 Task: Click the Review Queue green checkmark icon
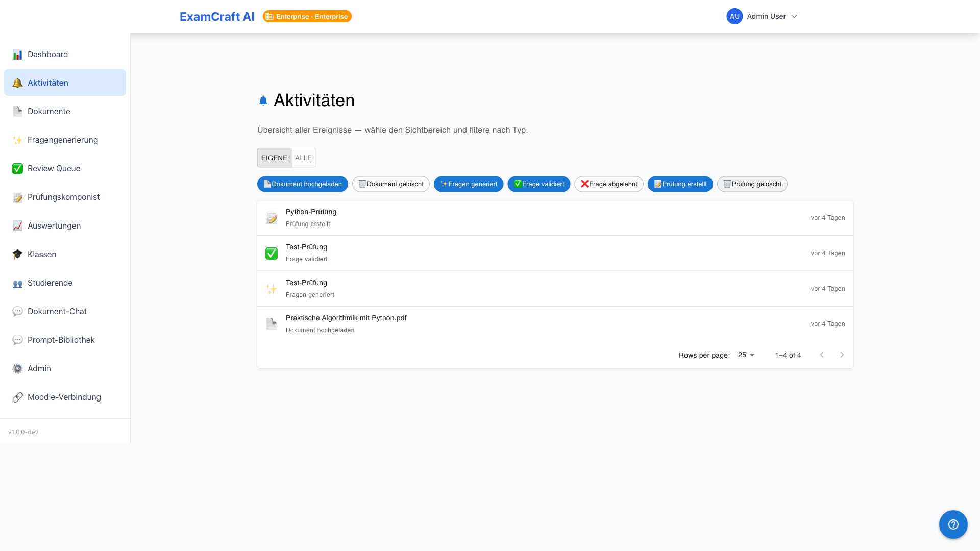point(17,169)
